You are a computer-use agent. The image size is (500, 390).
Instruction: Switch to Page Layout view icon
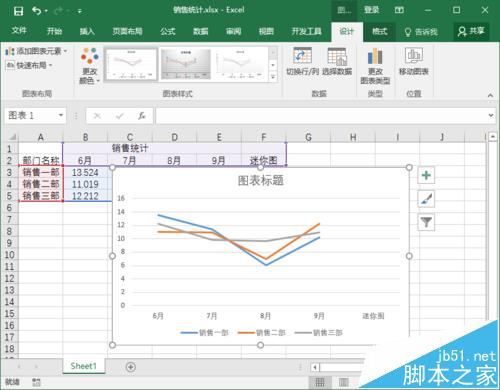(344, 382)
